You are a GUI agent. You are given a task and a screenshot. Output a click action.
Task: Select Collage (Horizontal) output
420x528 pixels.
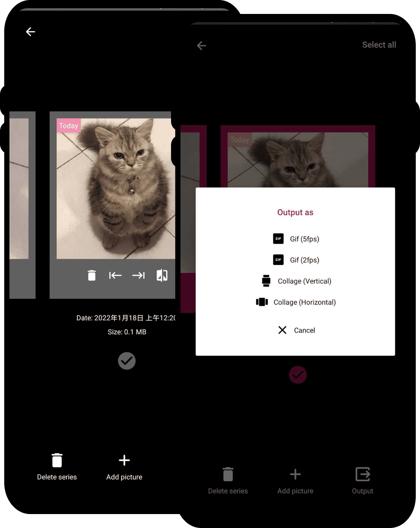(x=296, y=302)
